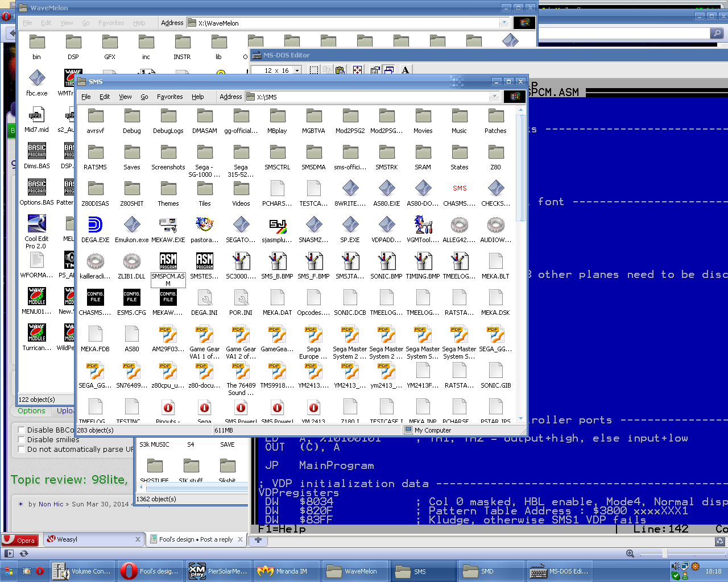Click the Windows Start button
This screenshot has width=728, height=582.
[x=8, y=571]
